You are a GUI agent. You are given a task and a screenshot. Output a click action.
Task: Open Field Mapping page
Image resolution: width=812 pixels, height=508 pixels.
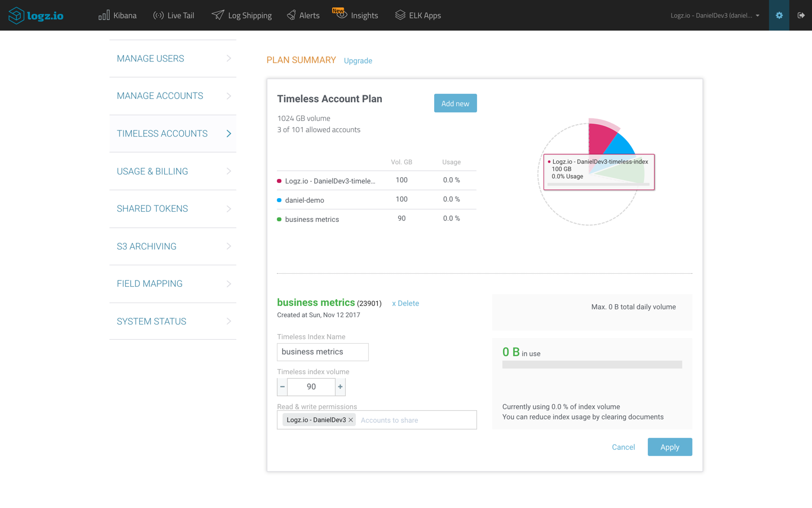point(173,284)
